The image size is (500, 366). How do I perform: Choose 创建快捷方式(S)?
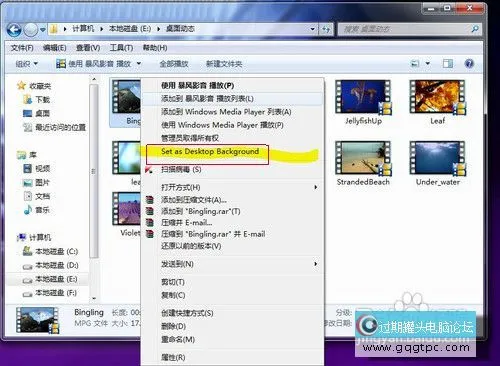[x=232, y=313]
